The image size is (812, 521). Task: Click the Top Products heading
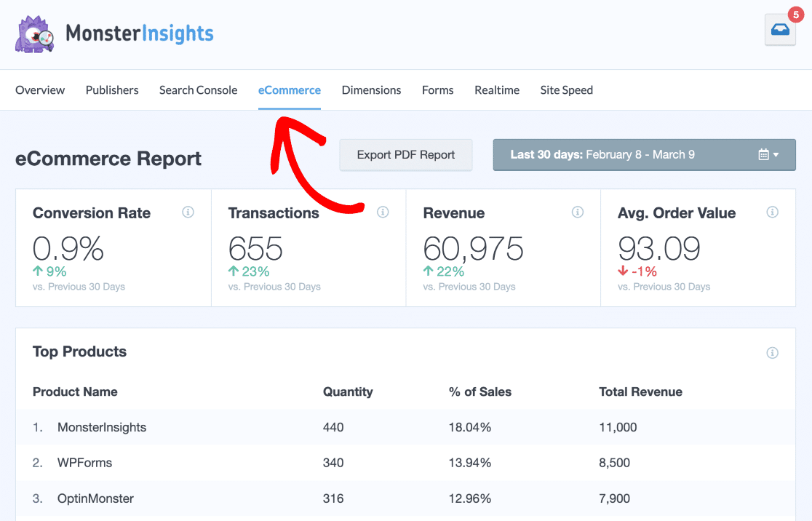(x=80, y=351)
